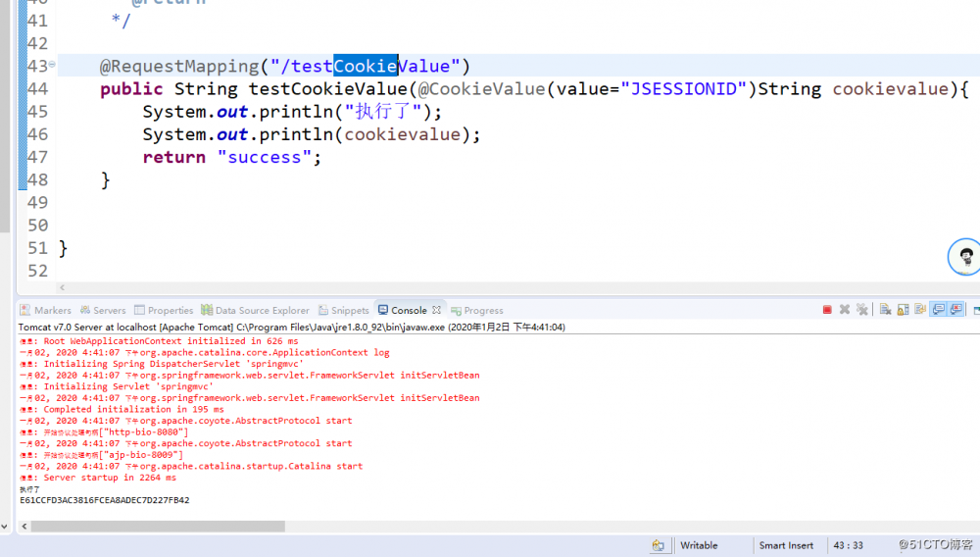Click the console horizontal scroll left arrow
This screenshot has height=557, width=980.
[24, 527]
